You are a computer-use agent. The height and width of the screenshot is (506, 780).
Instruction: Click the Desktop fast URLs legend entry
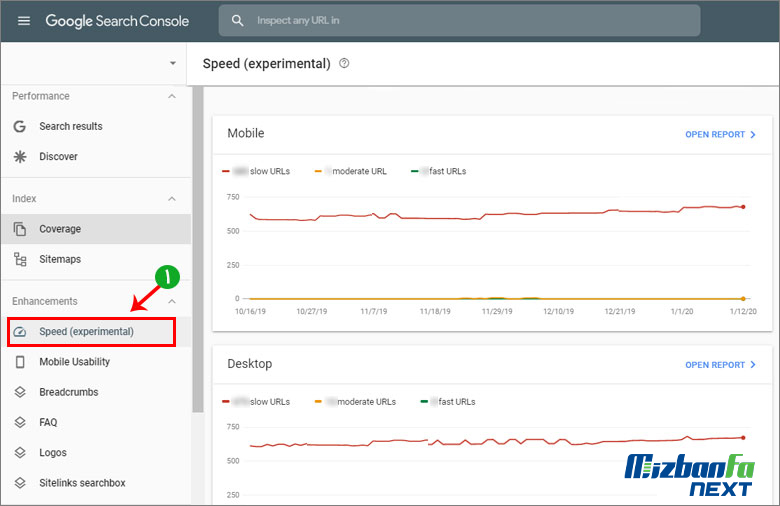click(x=448, y=402)
